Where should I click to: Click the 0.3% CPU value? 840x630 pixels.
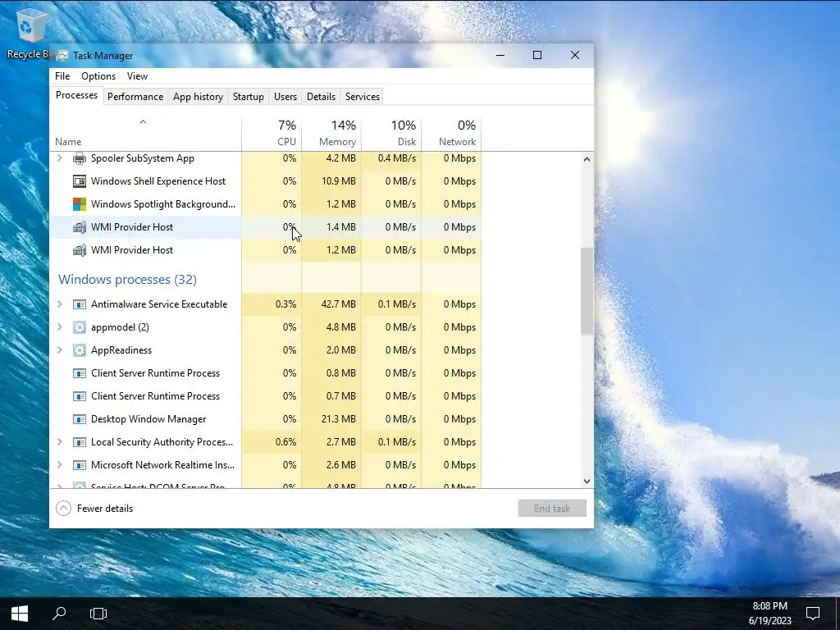point(285,304)
